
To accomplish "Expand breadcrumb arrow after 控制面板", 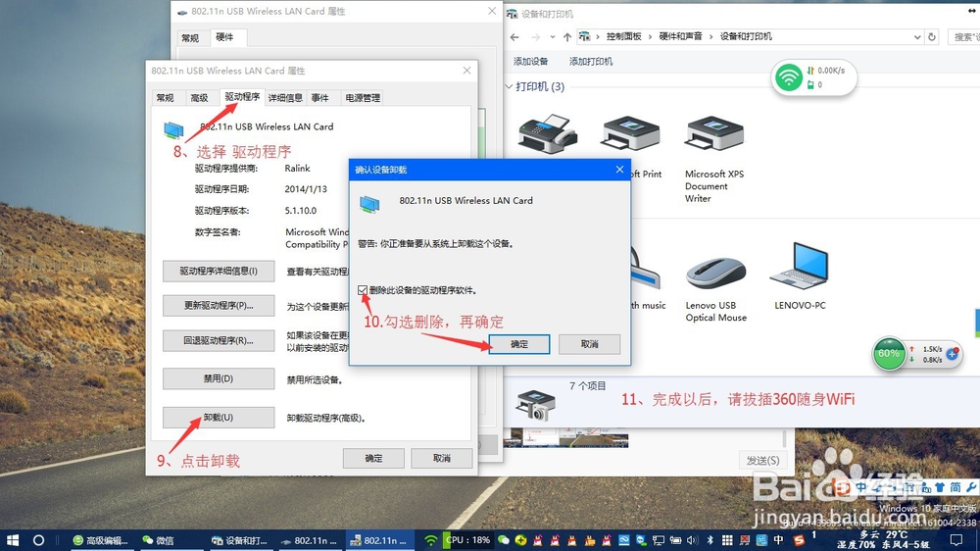I will pyautogui.click(x=650, y=37).
